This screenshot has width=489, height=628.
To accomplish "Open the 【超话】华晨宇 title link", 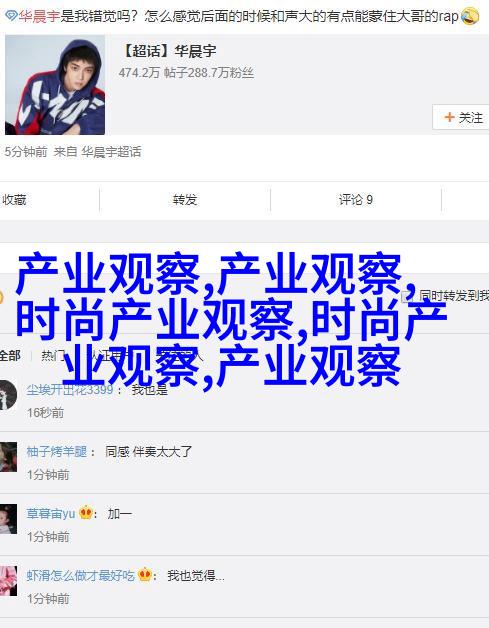I will click(169, 51).
